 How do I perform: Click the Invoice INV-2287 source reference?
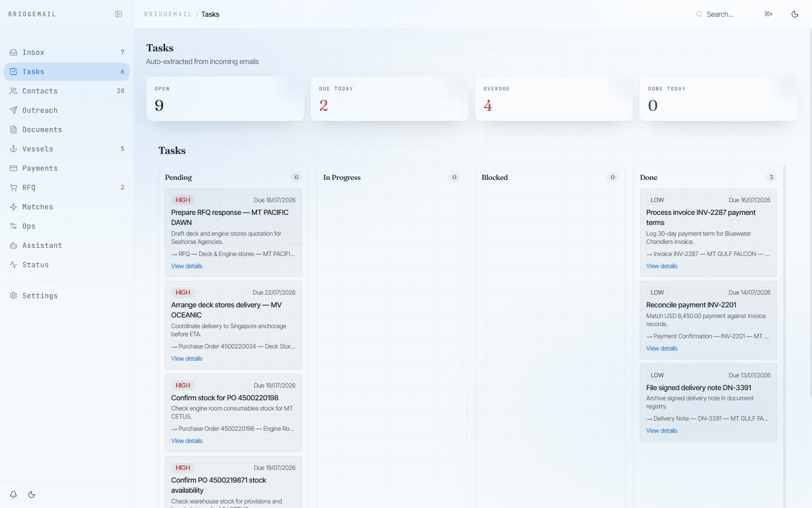[x=708, y=254]
